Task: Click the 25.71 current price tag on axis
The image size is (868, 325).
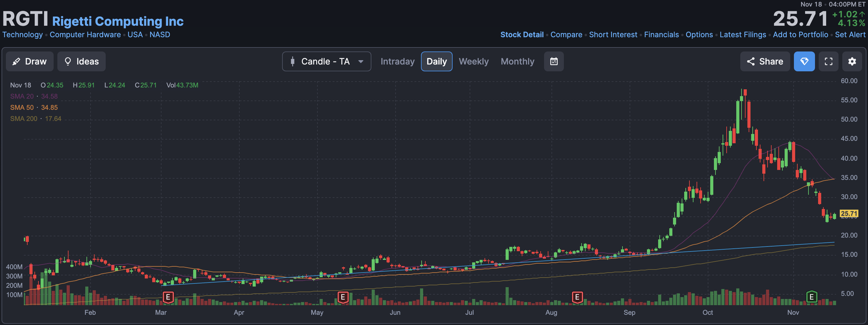Action: [x=849, y=213]
